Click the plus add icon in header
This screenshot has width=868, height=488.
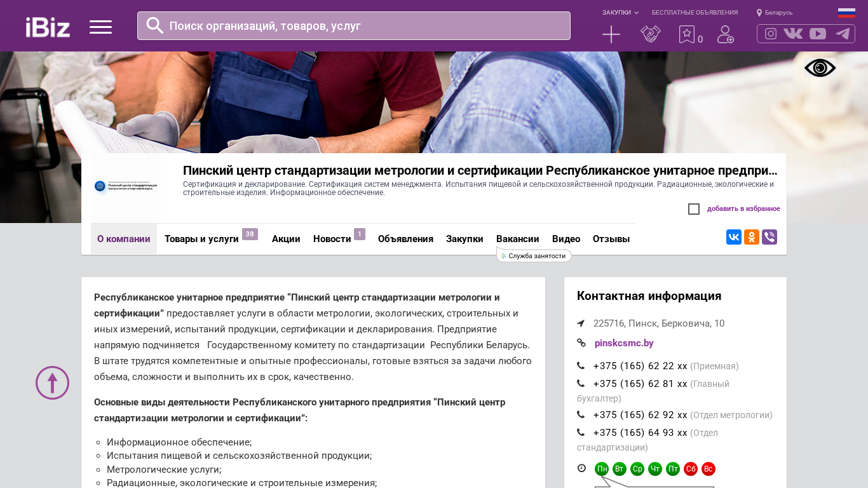[611, 34]
